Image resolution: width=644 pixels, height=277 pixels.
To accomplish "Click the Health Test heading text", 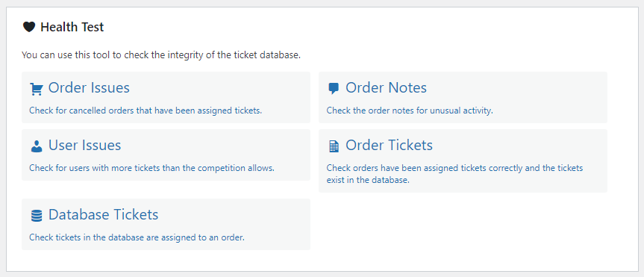I will point(72,28).
